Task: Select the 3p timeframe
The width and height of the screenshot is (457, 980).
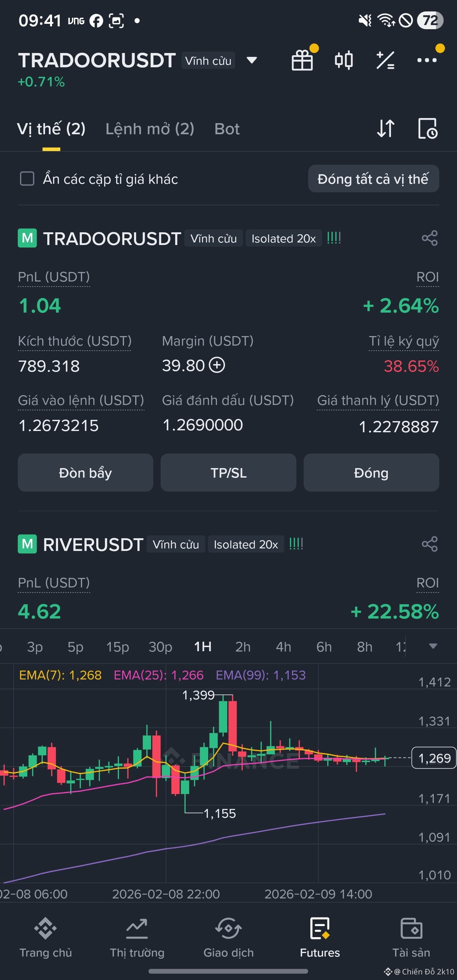Action: 35,647
